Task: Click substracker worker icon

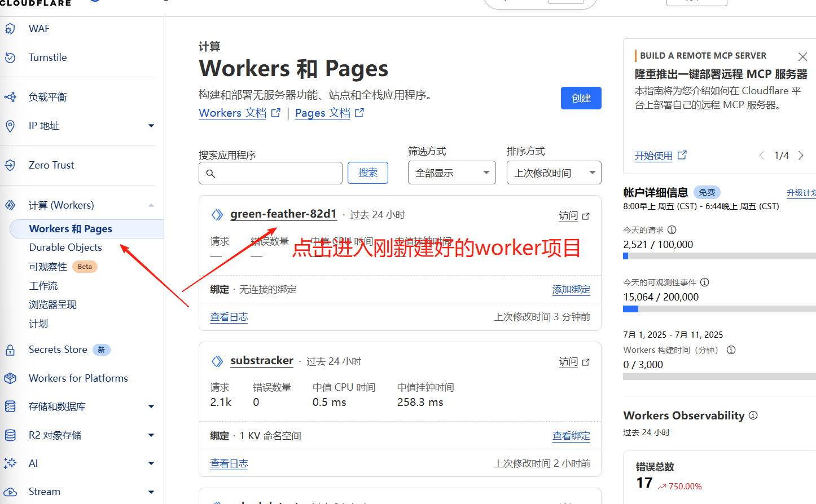Action: (217, 361)
